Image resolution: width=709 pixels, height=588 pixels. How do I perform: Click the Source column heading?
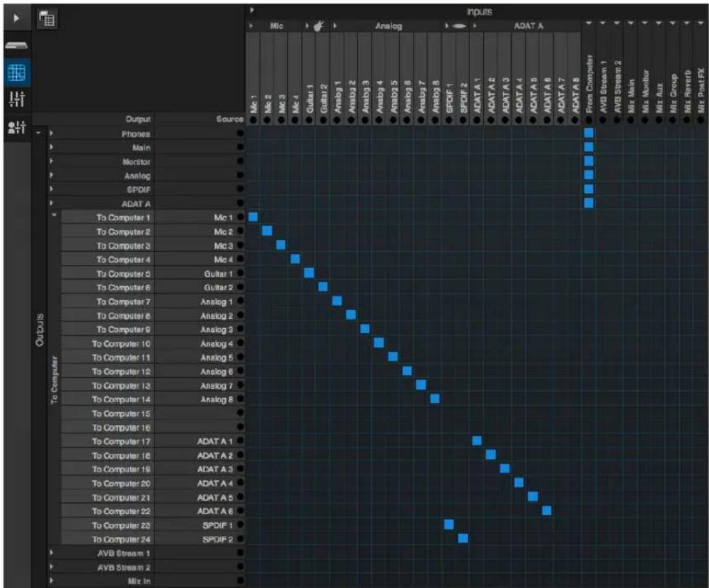coord(229,119)
